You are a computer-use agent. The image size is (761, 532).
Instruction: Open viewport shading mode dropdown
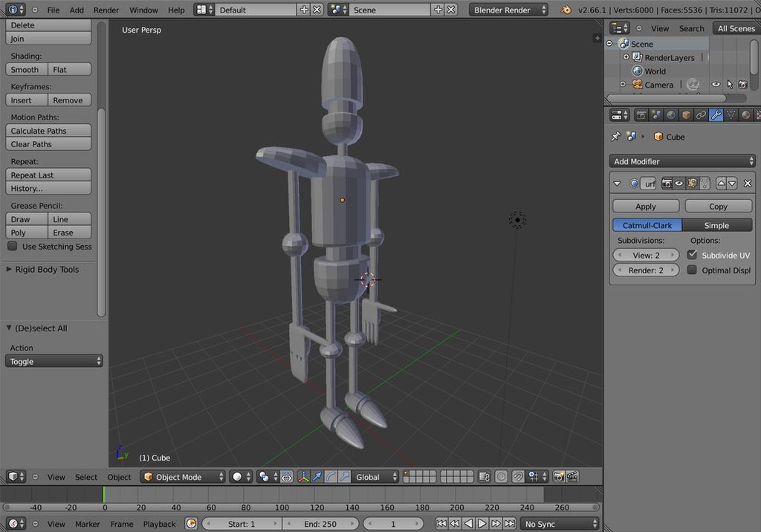tap(242, 477)
